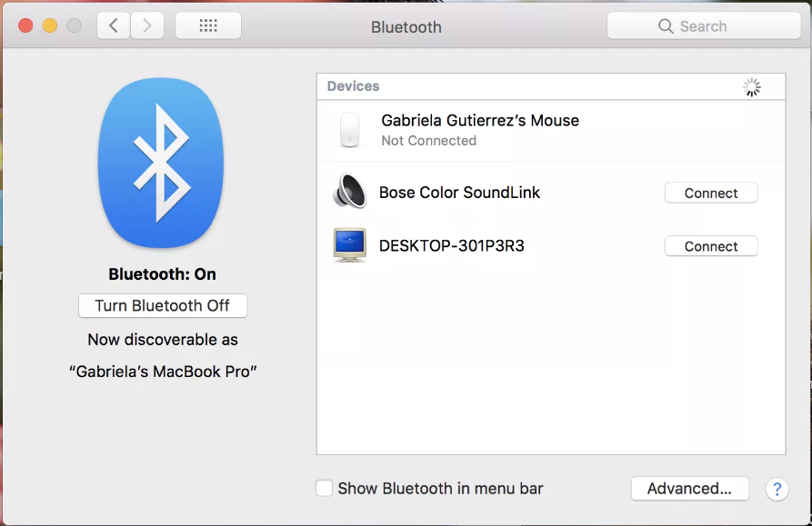Turn Bluetooth Off
This screenshot has height=526, width=812.
click(163, 305)
